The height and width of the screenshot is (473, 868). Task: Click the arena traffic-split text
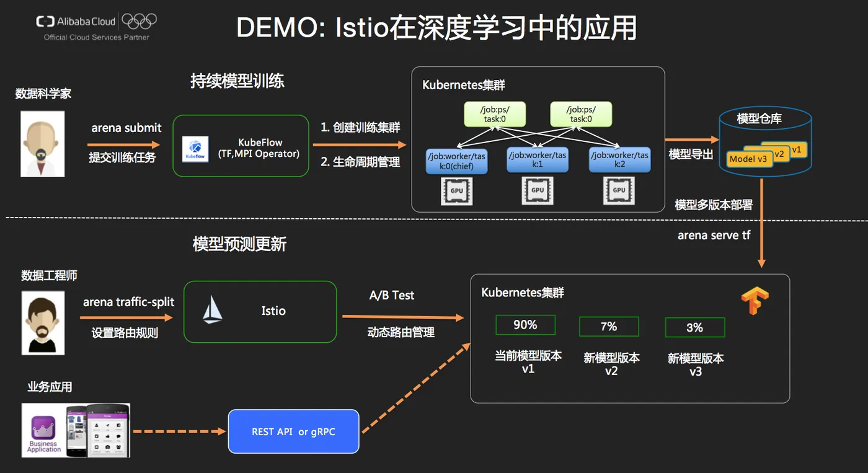[129, 302]
